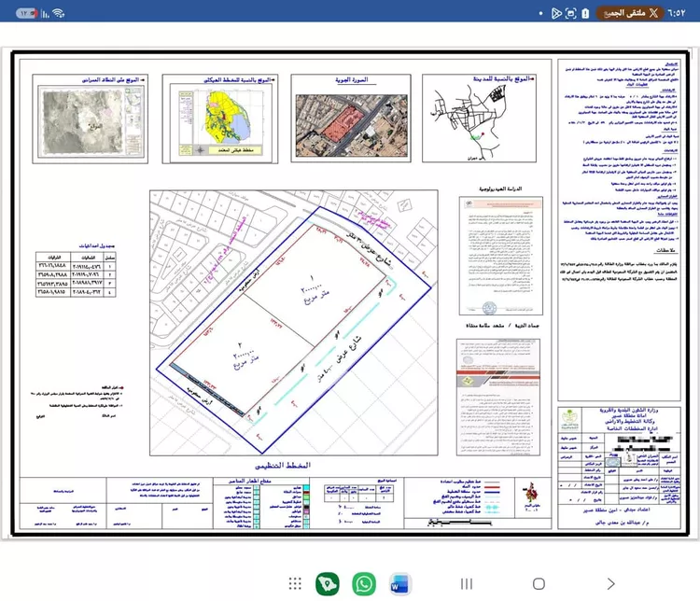Tap row 2 of the coordinates table
Viewport: 700px width, 601px height.
76,274
